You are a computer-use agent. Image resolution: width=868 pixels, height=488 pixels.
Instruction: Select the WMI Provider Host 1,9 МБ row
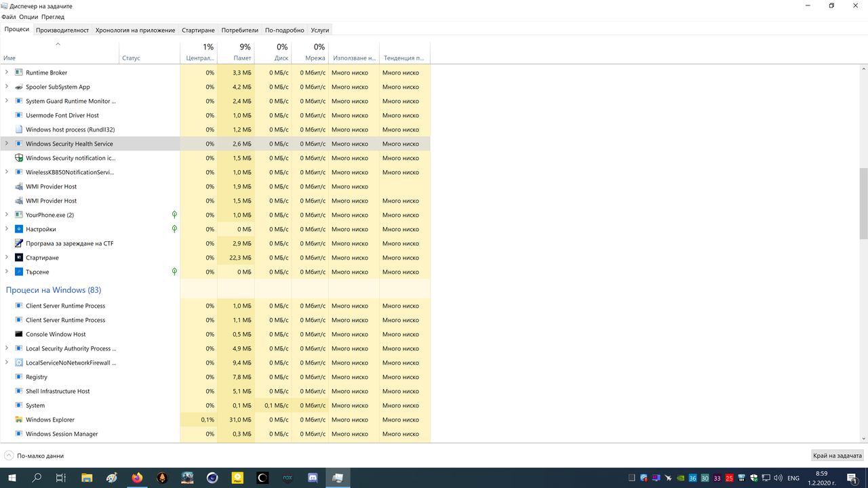point(215,186)
